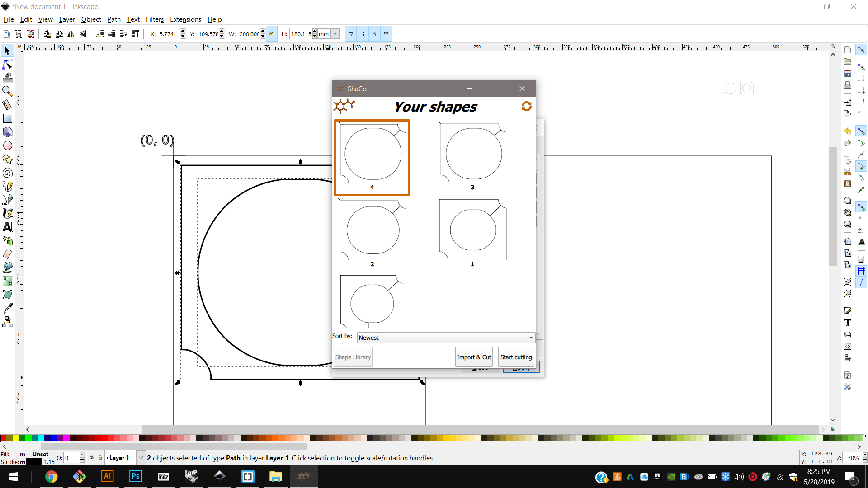The image size is (868, 488).
Task: Select the Color picker dropper tool
Action: (x=7, y=308)
